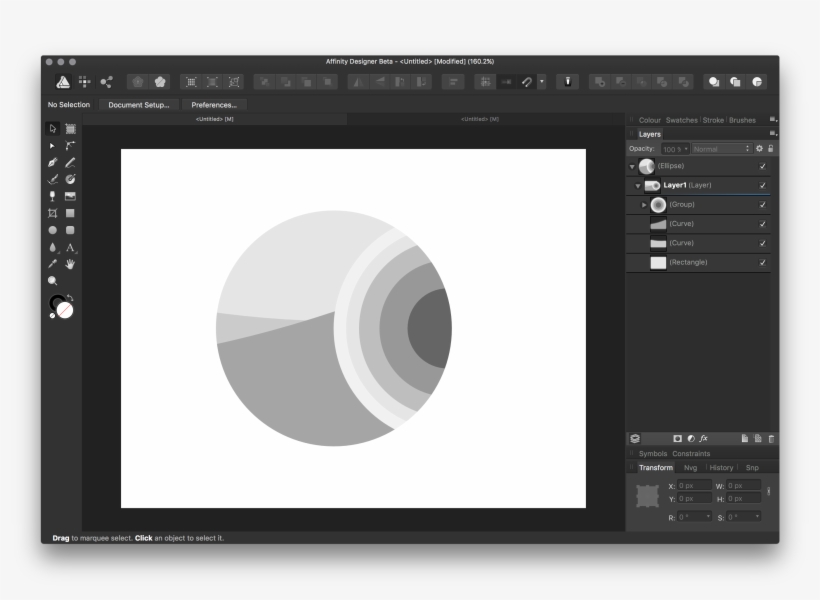
Task: Hide the Group layer
Action: click(x=764, y=204)
